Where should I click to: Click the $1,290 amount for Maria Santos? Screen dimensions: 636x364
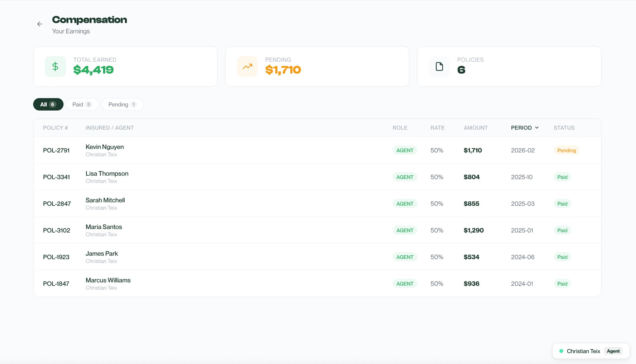pos(474,230)
